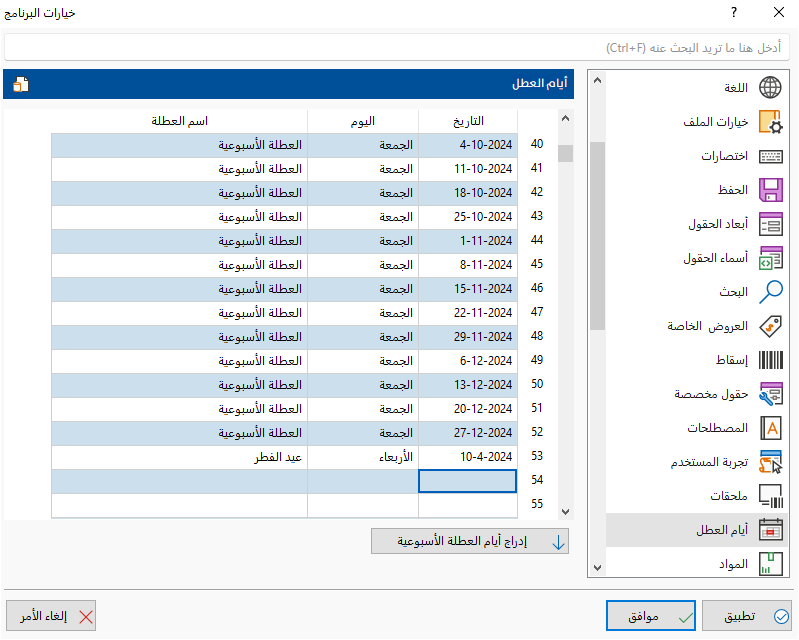Viewport: 799px width, 640px height.
Task: Click the copy icon in the holidays header
Action: (20, 84)
